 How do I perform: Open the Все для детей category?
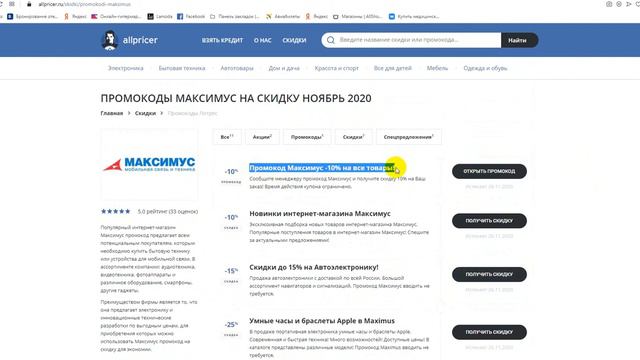coord(393,68)
